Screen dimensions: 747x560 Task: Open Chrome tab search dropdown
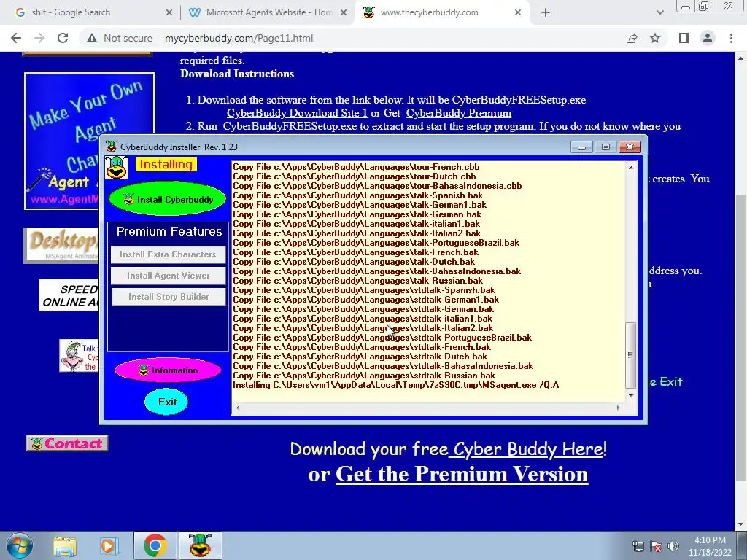pyautogui.click(x=659, y=13)
